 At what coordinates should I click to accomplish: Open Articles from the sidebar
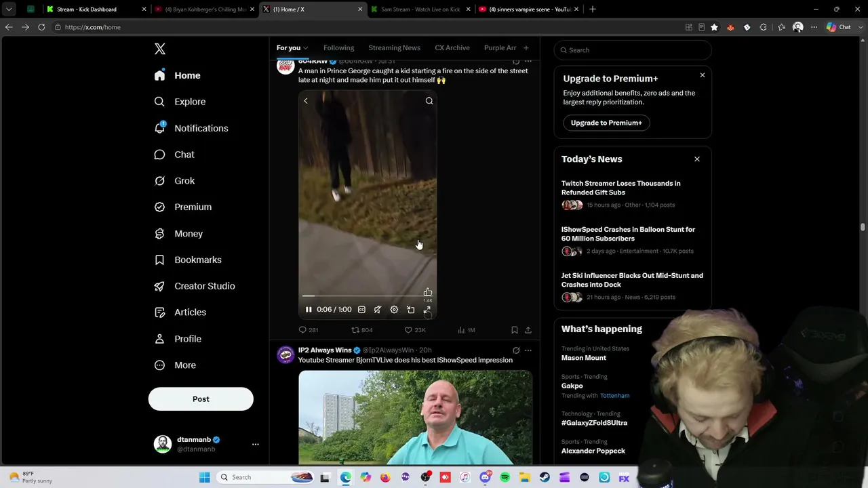pyautogui.click(x=180, y=312)
